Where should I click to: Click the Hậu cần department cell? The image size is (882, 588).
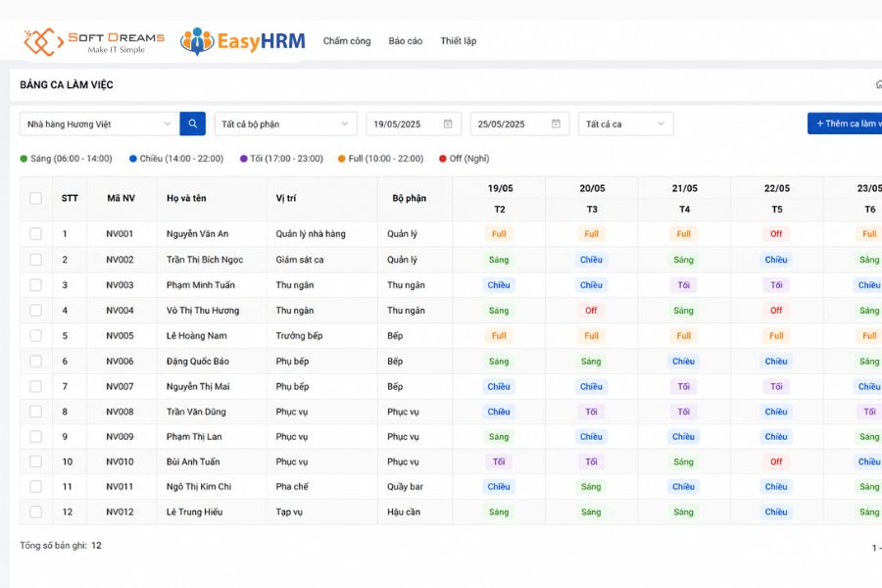[x=404, y=512]
